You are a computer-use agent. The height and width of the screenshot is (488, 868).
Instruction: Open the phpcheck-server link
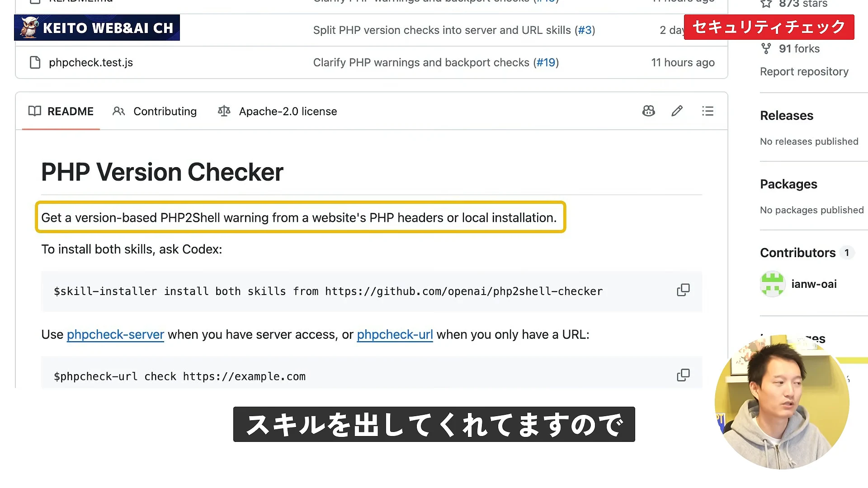[x=115, y=335]
